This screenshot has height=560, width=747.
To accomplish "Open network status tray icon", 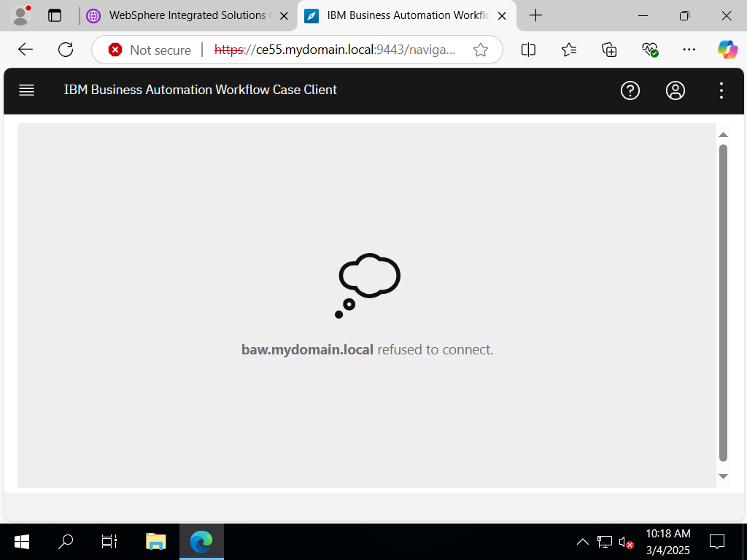I will pos(605,542).
